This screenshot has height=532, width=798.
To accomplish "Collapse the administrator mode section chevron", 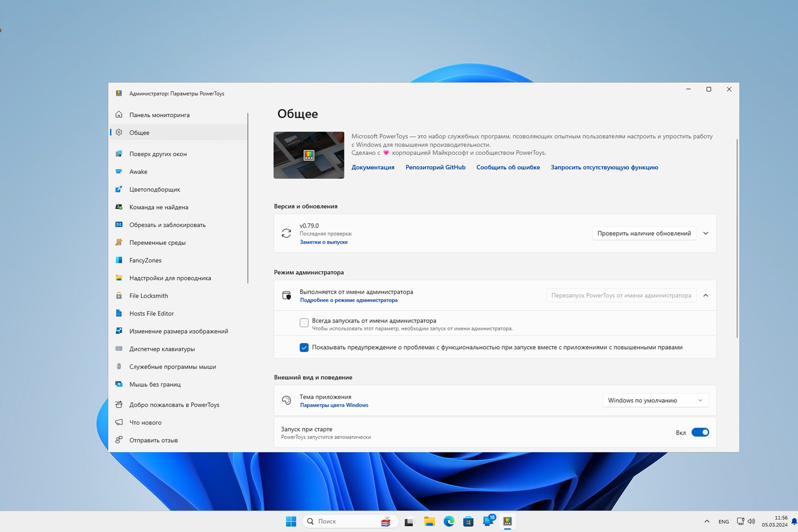I will (x=705, y=295).
